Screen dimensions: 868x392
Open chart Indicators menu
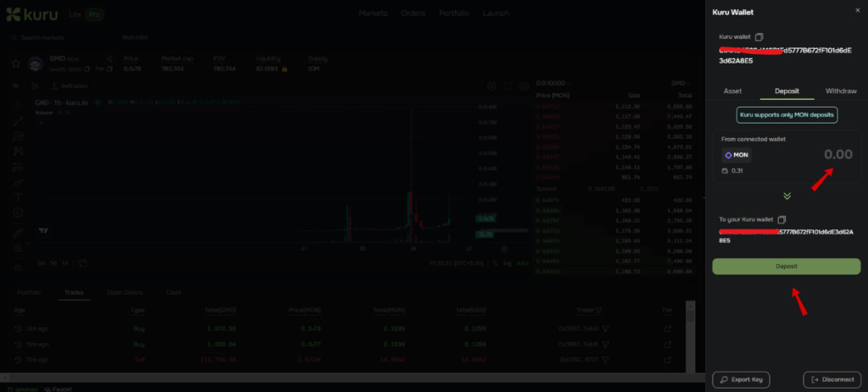(x=71, y=86)
